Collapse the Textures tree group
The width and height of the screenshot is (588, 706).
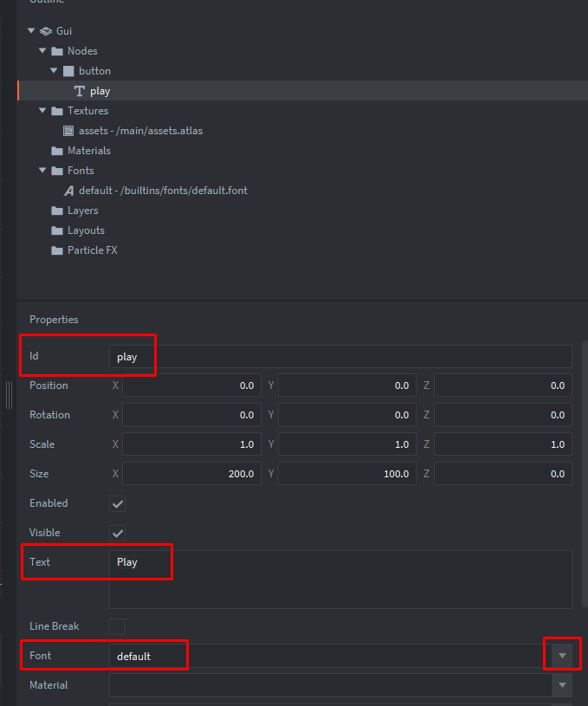pos(42,111)
